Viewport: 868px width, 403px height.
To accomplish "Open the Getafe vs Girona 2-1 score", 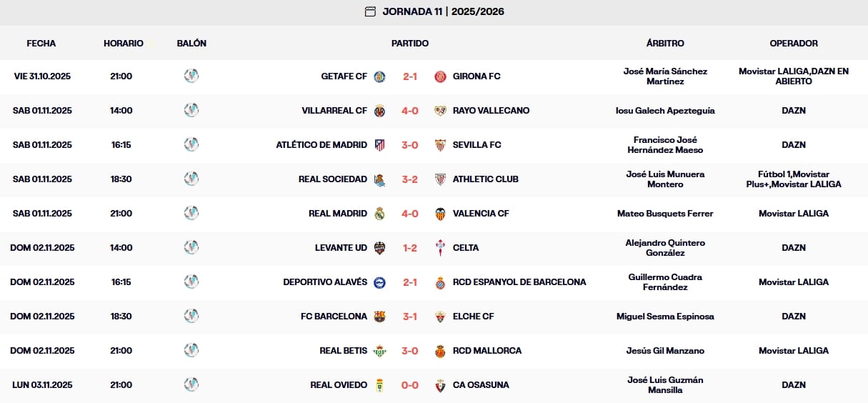I will click(x=410, y=76).
